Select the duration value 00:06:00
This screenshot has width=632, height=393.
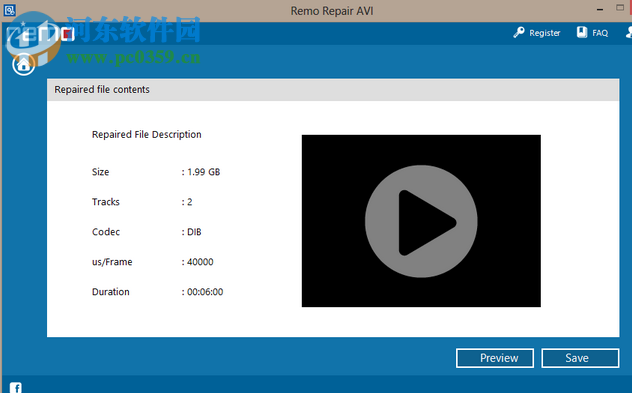(x=205, y=292)
